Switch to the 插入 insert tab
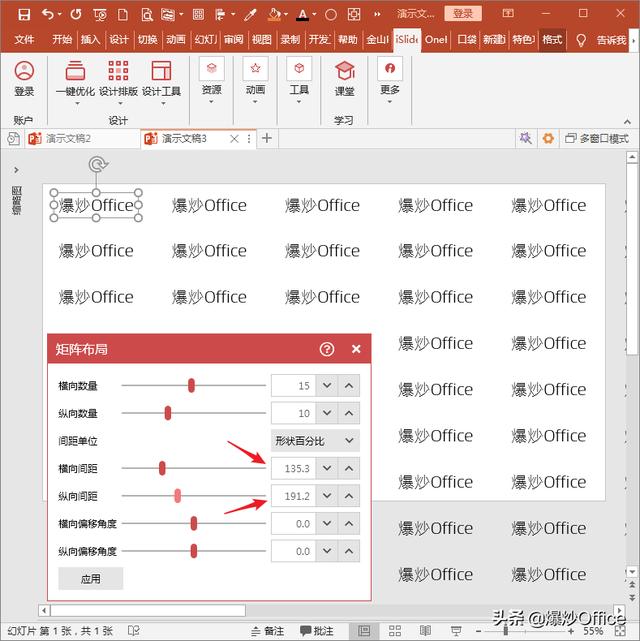 pyautogui.click(x=90, y=40)
